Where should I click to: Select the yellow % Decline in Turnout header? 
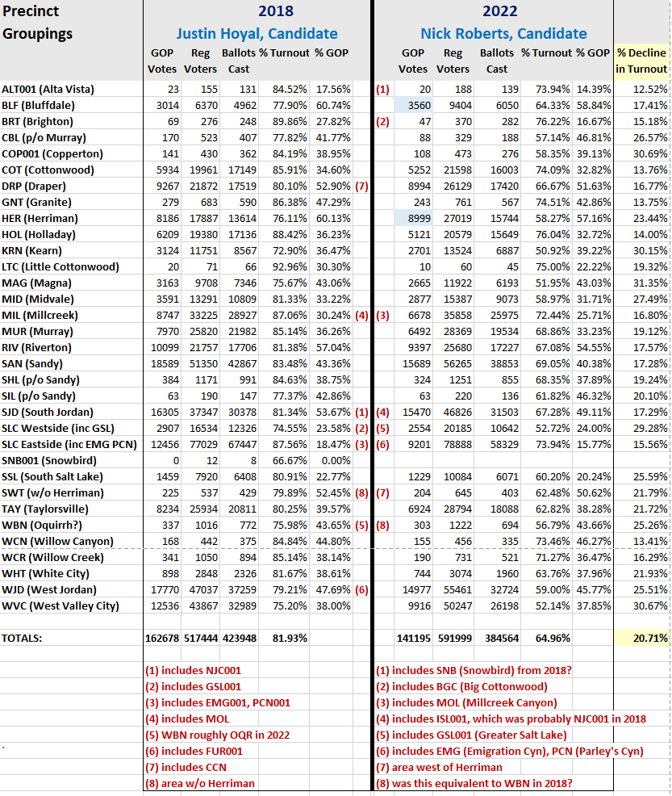pyautogui.click(x=641, y=61)
